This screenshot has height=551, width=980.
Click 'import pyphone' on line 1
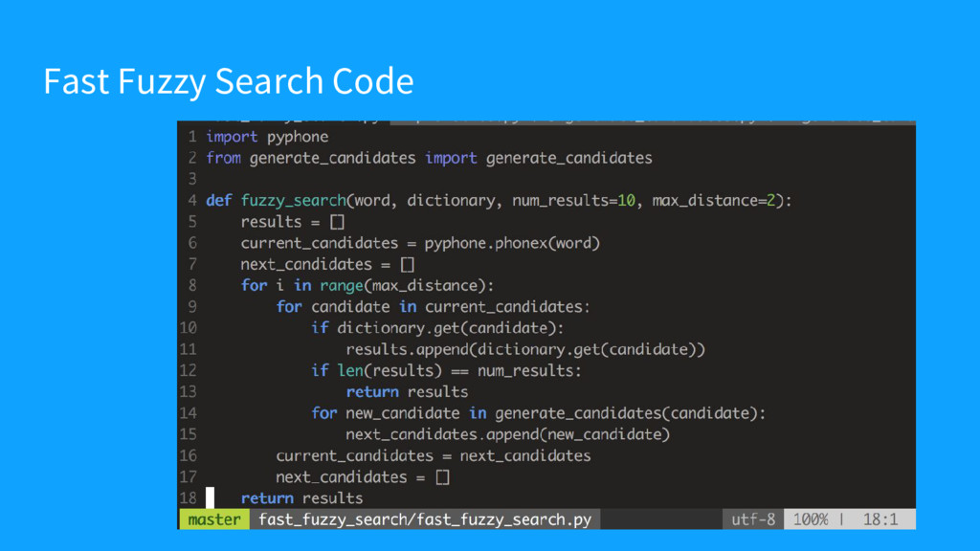(267, 137)
